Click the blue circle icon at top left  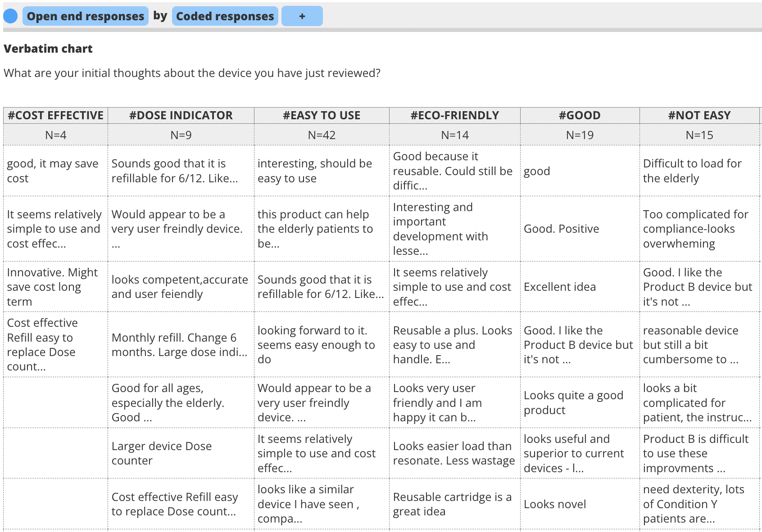(10, 16)
